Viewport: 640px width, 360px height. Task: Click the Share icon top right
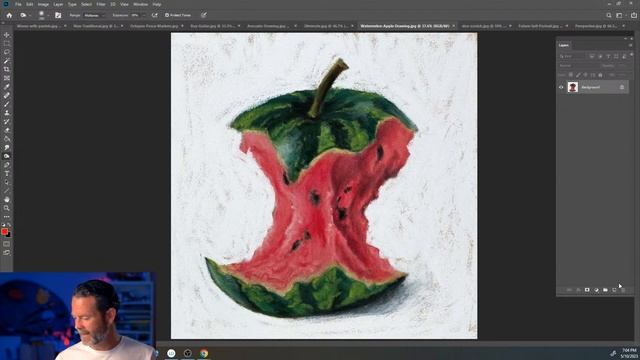(634, 15)
